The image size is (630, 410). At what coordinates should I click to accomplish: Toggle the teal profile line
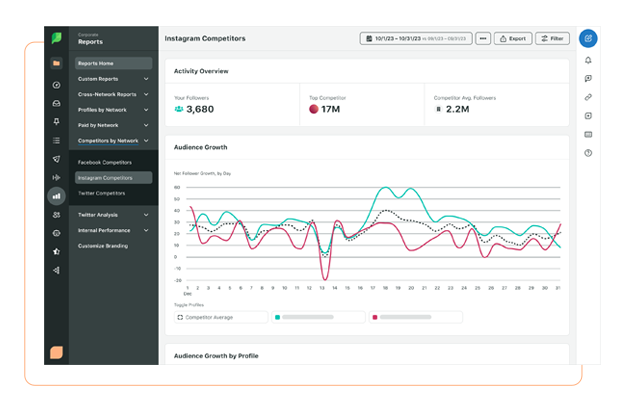[318, 317]
